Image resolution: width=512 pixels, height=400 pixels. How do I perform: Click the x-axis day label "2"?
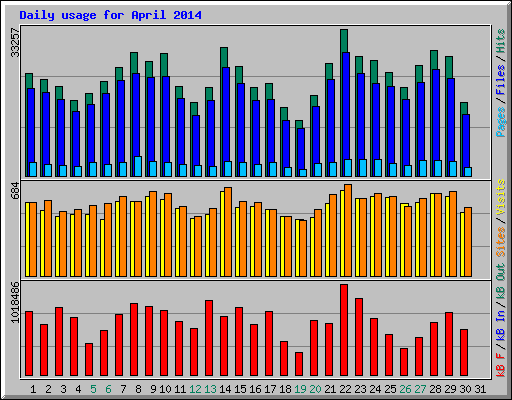pyautogui.click(x=48, y=389)
